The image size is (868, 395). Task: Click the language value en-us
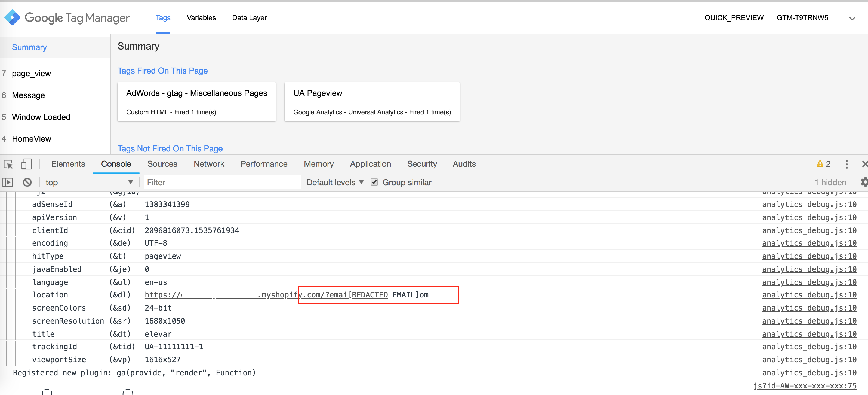pos(156,282)
